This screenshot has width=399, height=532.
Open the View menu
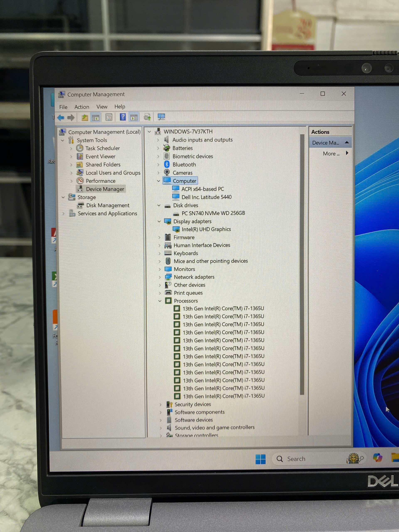coord(102,107)
